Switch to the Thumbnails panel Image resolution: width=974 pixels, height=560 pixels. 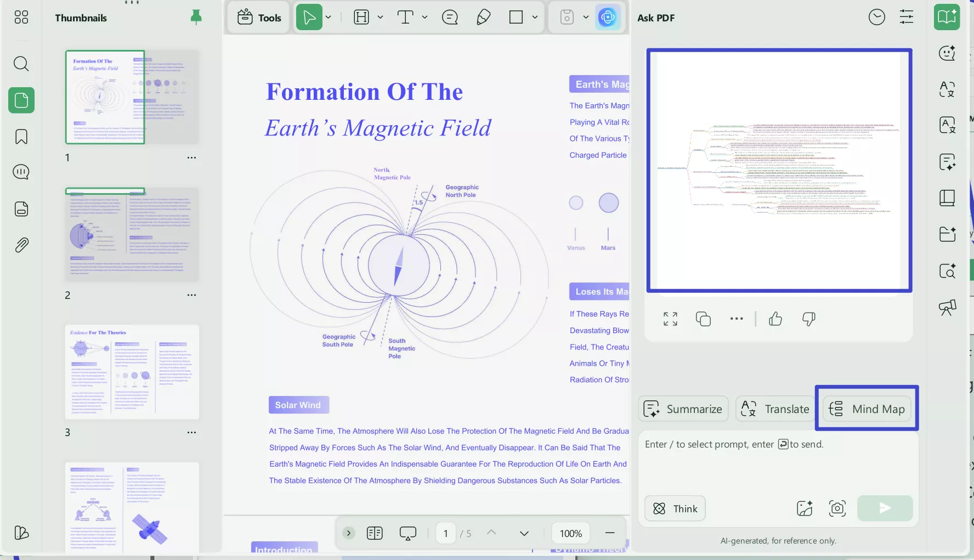pos(21,100)
